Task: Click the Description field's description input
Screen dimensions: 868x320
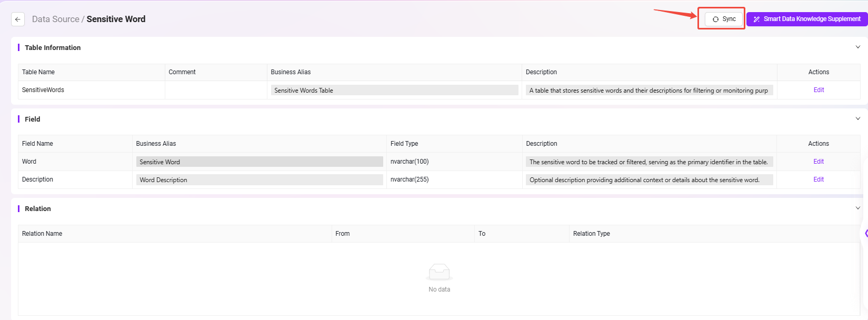Action: pos(650,180)
